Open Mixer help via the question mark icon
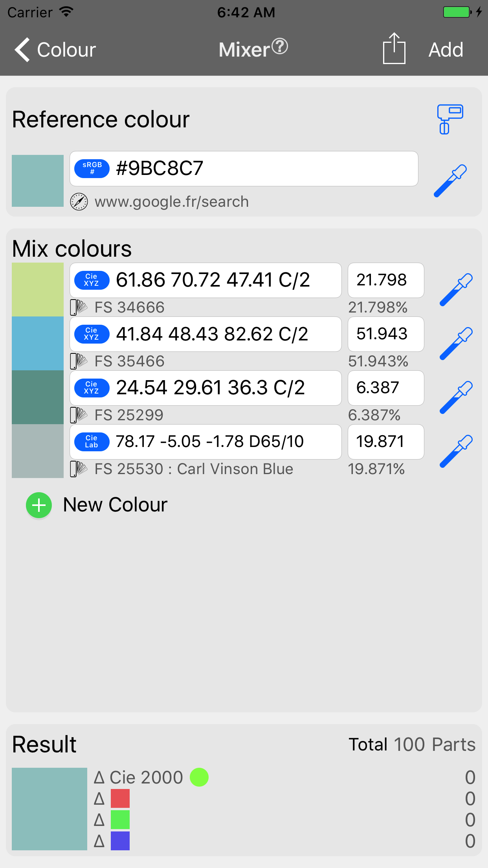The width and height of the screenshot is (488, 868). pyautogui.click(x=280, y=46)
